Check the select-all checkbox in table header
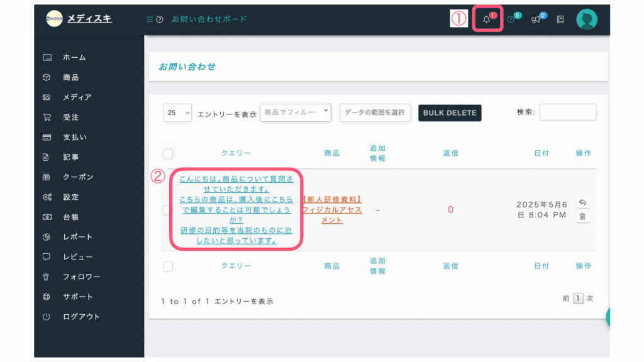 point(168,154)
